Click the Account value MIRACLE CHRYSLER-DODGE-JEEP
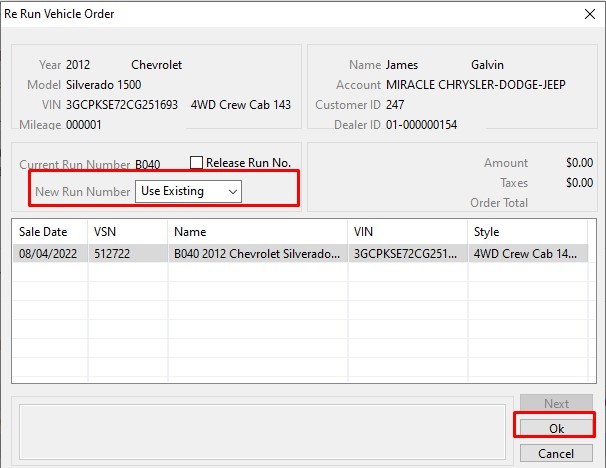Image resolution: width=606 pixels, height=468 pixels. click(475, 85)
